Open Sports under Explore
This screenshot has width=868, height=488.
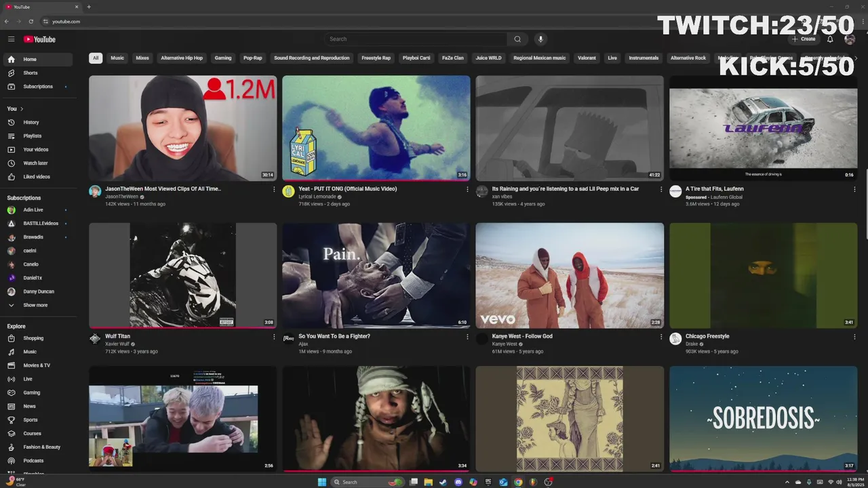click(37, 420)
